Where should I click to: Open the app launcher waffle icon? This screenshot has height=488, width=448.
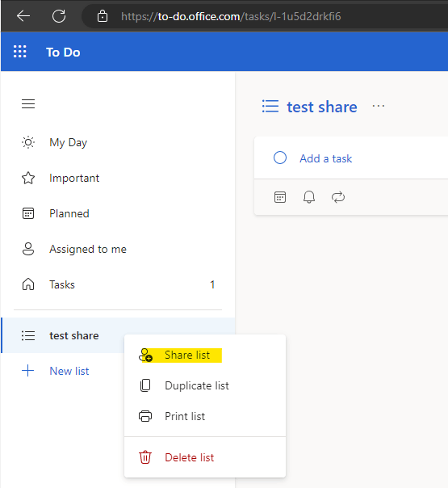tap(20, 52)
